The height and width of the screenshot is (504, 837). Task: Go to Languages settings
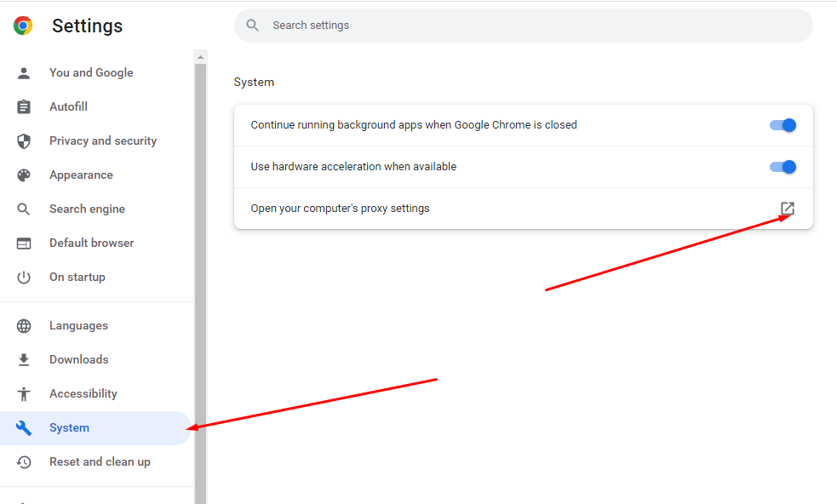coord(96,326)
